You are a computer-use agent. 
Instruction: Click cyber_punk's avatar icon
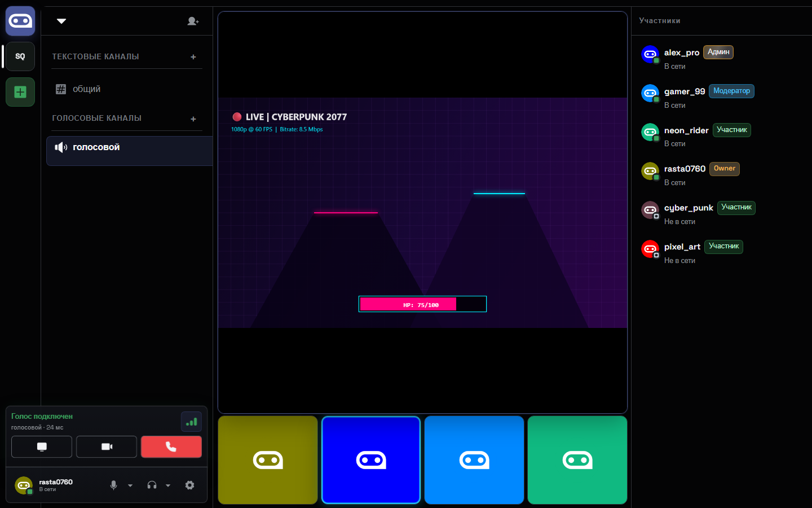(x=650, y=210)
